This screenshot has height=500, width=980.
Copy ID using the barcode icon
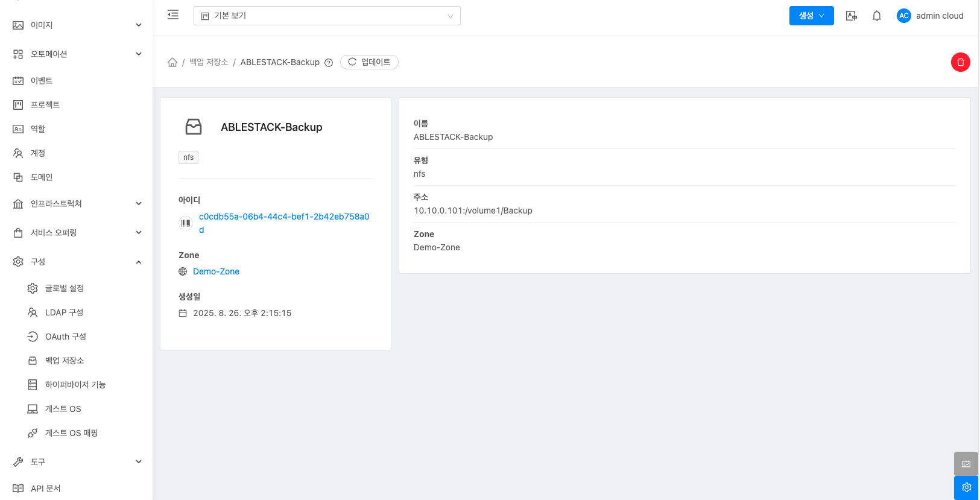pos(186,223)
